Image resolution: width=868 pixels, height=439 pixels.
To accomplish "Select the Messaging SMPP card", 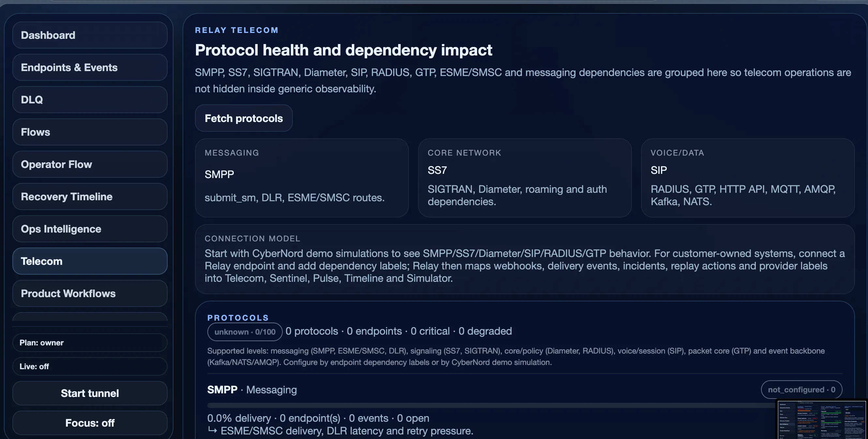I will click(x=302, y=178).
